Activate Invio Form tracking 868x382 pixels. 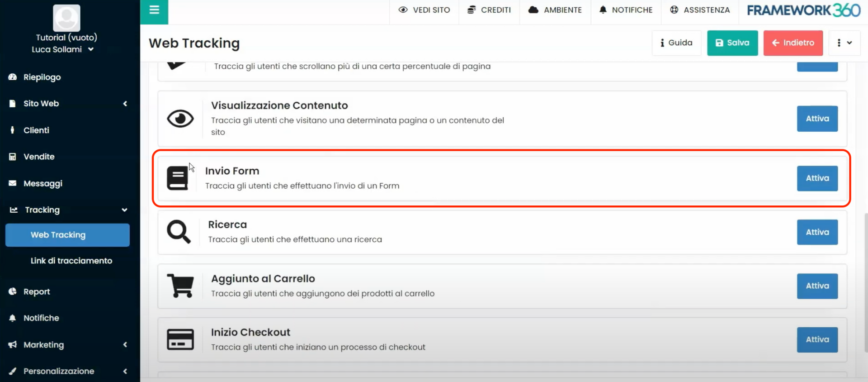click(817, 178)
